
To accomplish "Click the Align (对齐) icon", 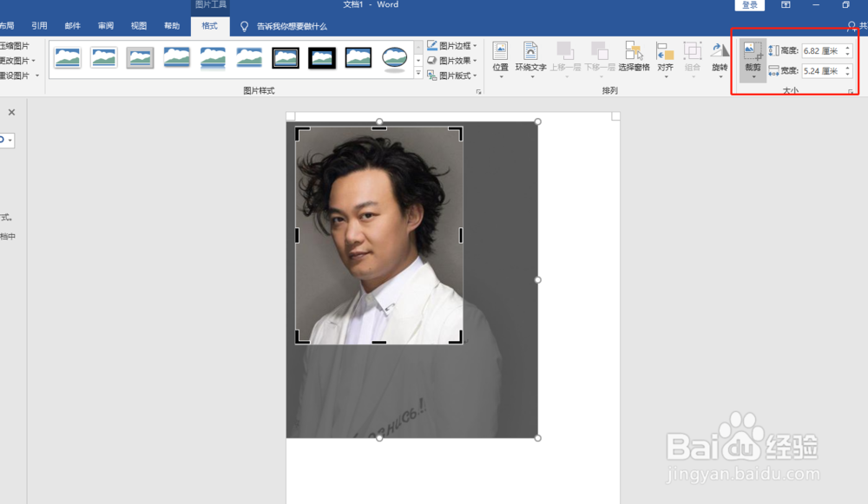I will click(665, 51).
